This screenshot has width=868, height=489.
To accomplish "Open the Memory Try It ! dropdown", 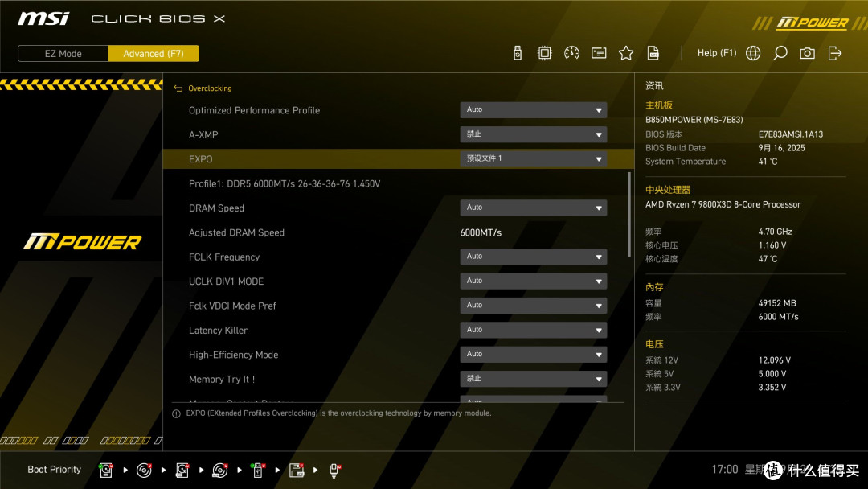I will click(533, 379).
